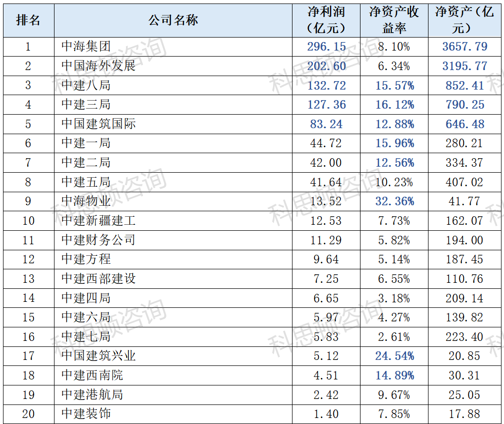
Task: Click the ROE value 10.23%
Action: [394, 182]
